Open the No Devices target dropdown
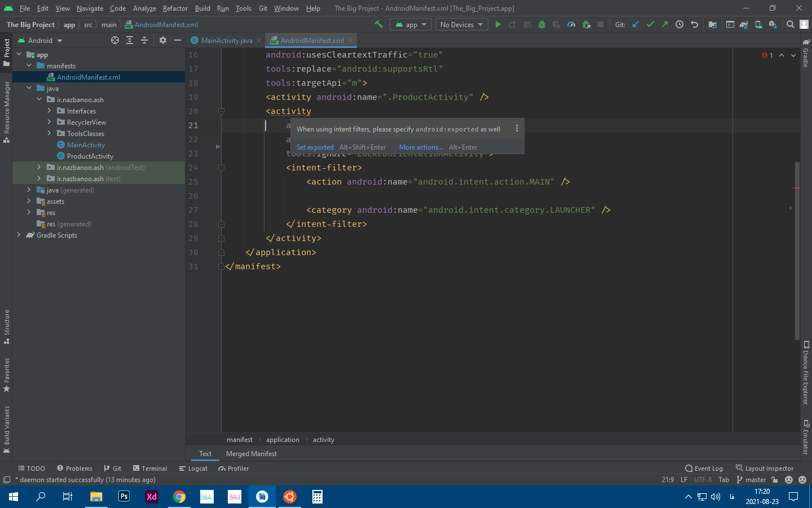 461,24
